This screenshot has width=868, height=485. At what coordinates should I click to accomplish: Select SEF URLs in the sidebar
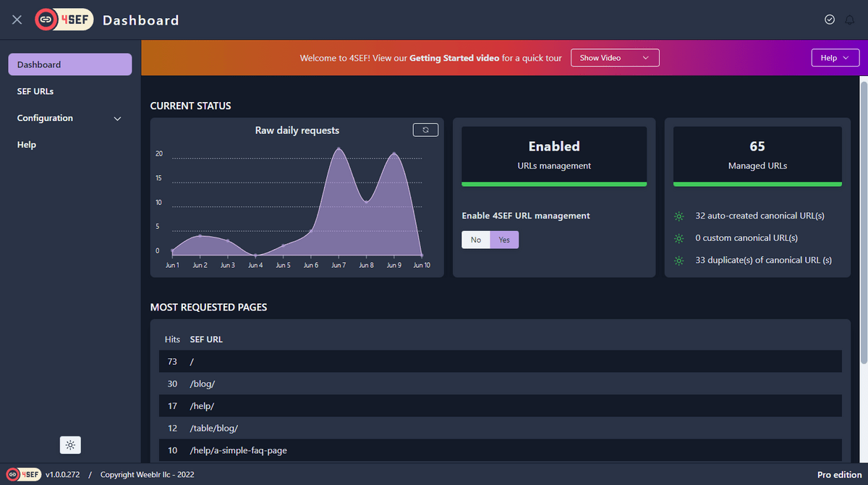click(35, 91)
